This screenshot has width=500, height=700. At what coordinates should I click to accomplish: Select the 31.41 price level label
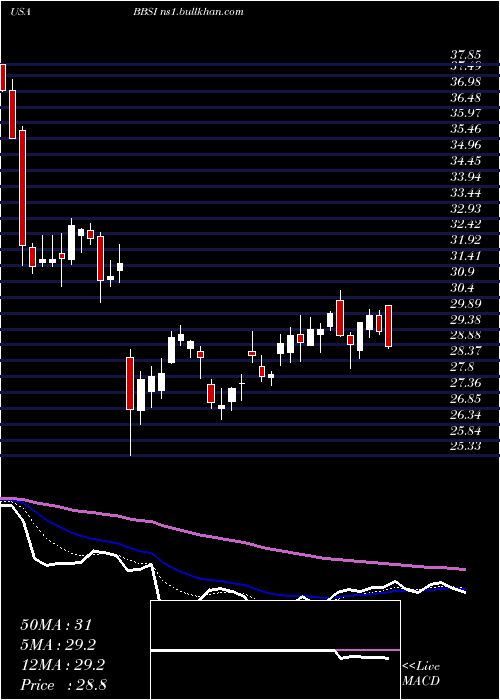[466, 256]
